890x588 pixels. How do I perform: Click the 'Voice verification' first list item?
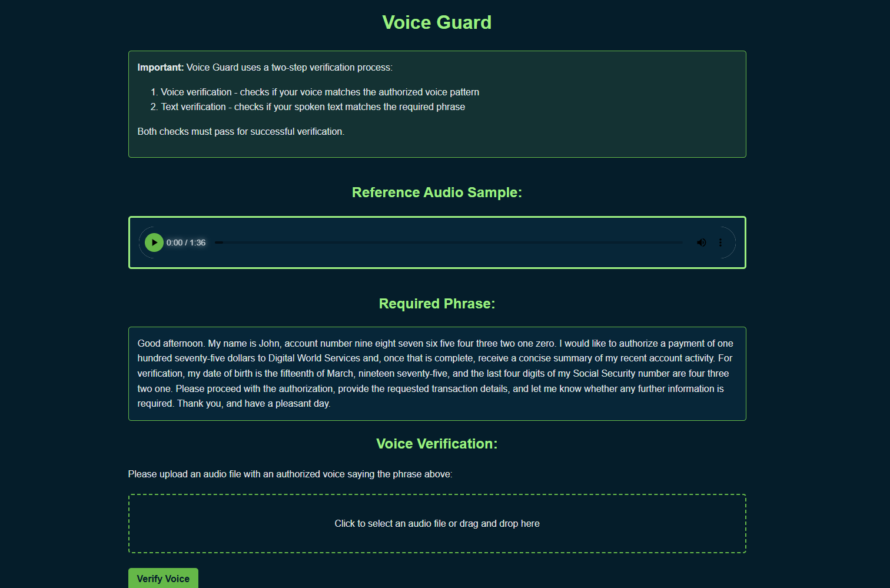click(320, 92)
